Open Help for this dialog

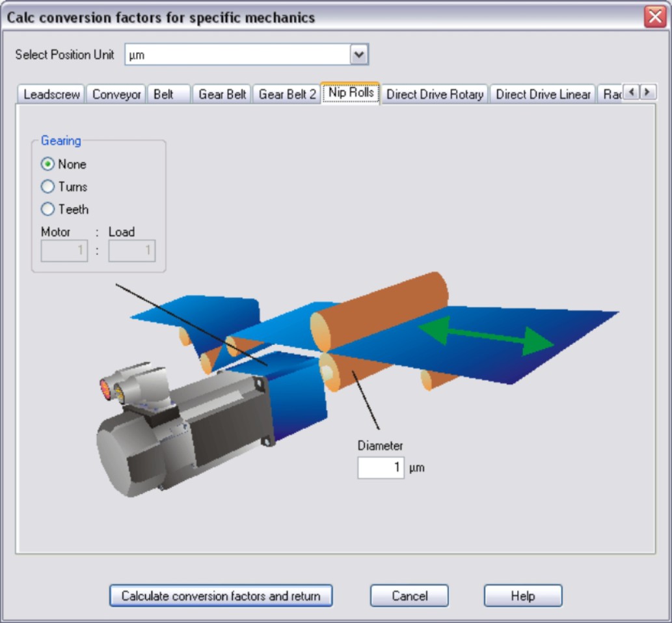click(x=522, y=596)
